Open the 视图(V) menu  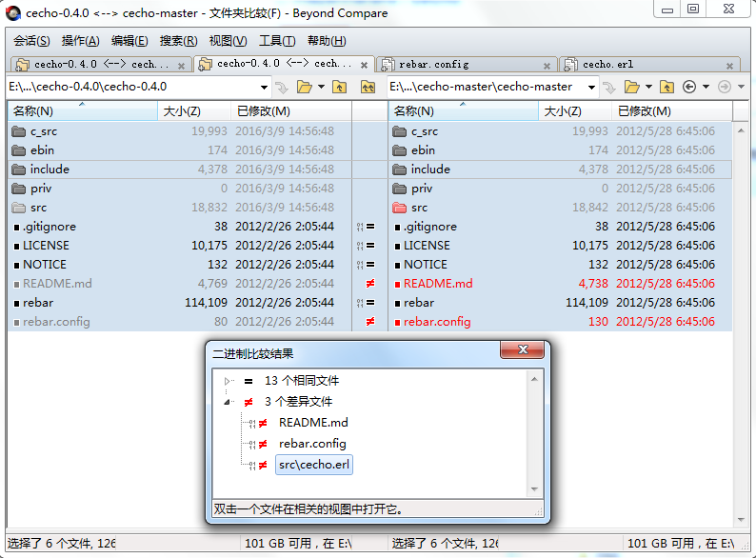click(x=229, y=41)
